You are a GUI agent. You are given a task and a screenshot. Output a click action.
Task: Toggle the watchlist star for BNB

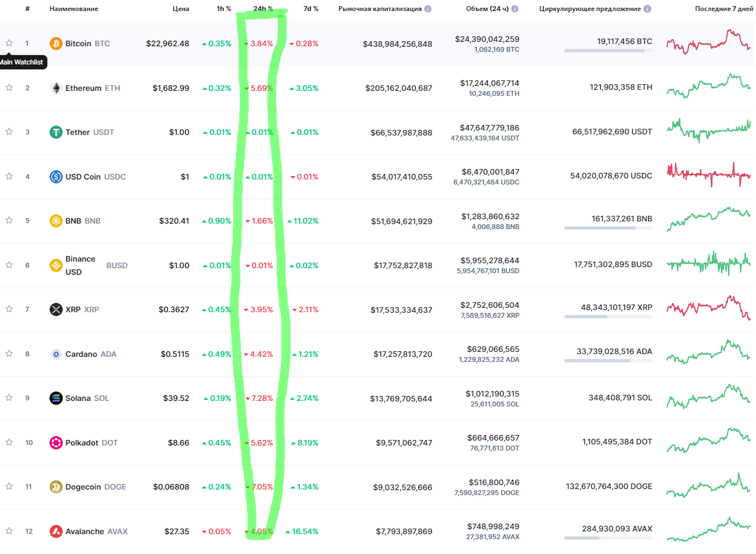(x=9, y=220)
